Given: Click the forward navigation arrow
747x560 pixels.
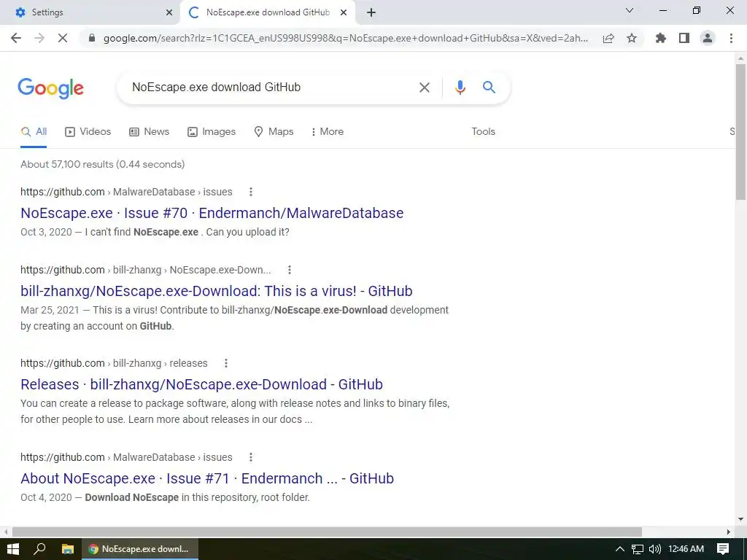Looking at the screenshot, I should [x=39, y=38].
